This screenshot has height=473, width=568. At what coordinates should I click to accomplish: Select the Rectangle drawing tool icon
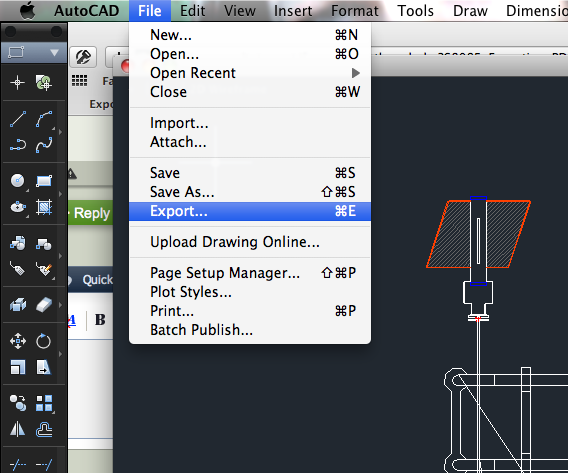[x=44, y=180]
